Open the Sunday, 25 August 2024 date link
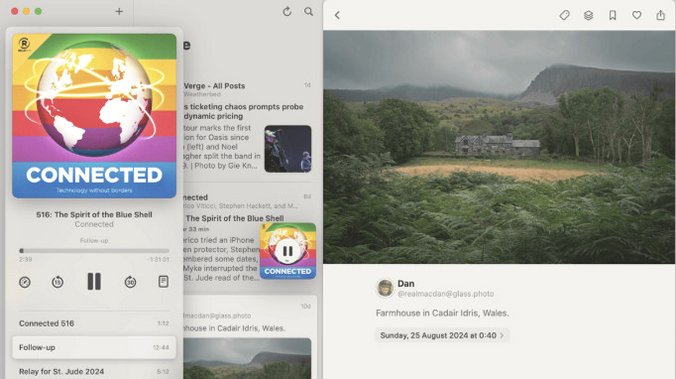 pos(441,335)
